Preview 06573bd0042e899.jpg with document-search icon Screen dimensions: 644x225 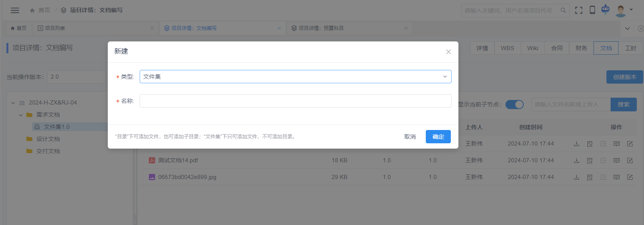click(x=590, y=177)
